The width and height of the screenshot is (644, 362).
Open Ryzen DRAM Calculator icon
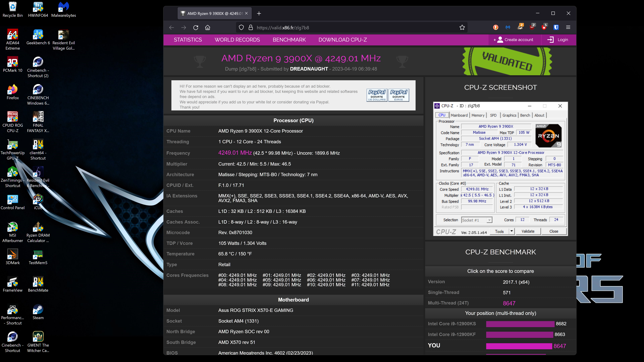click(x=38, y=232)
